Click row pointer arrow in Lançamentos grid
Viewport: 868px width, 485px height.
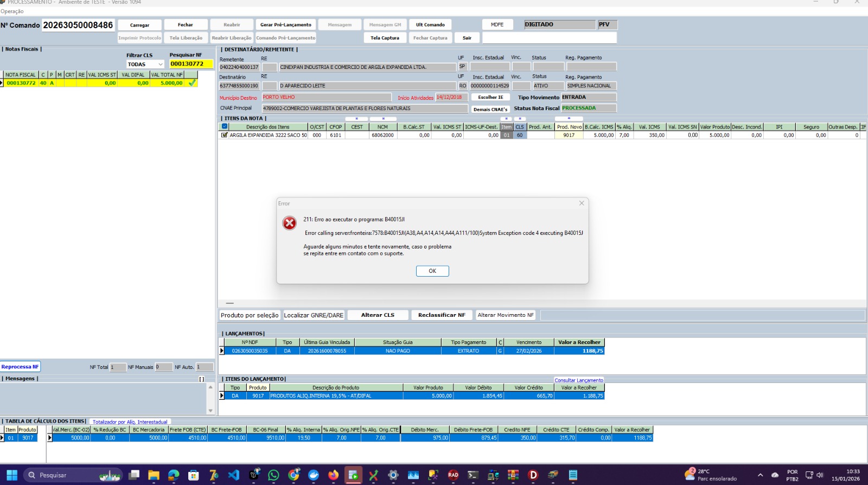[221, 351]
